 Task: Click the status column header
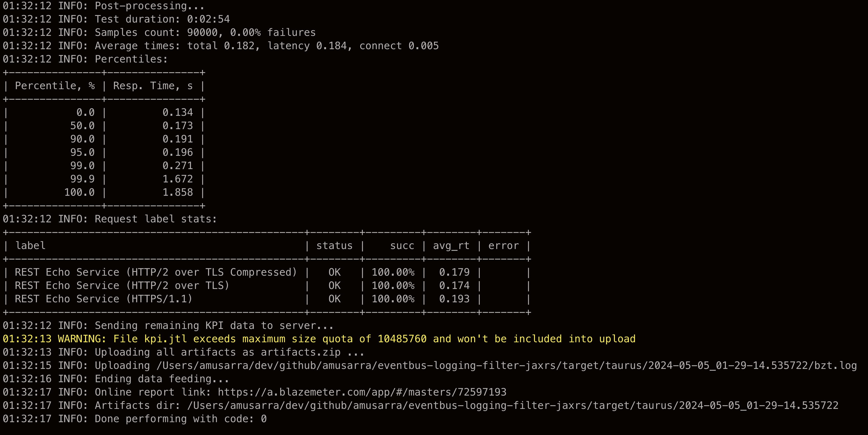[x=334, y=246]
